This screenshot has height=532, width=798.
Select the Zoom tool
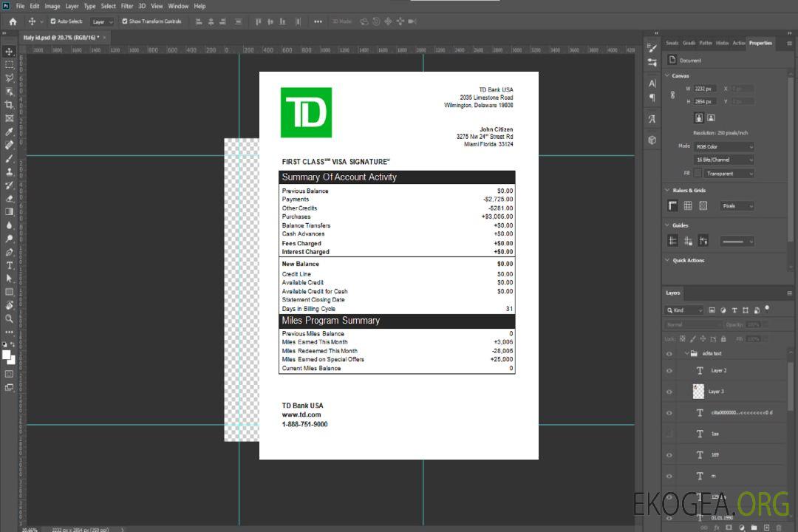coord(9,318)
